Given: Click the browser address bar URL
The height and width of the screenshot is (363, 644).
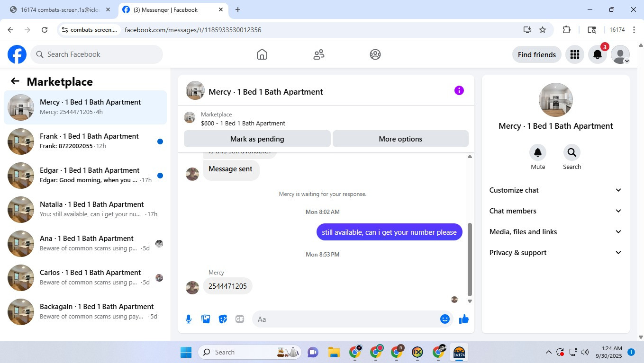Looking at the screenshot, I should pyautogui.click(x=193, y=30).
